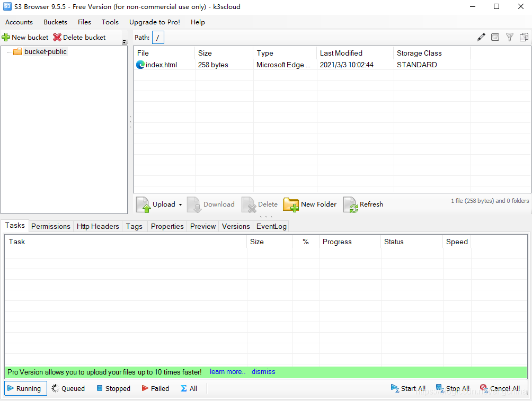Open the Upload dropdown arrow
The height and width of the screenshot is (401, 532).
(181, 204)
